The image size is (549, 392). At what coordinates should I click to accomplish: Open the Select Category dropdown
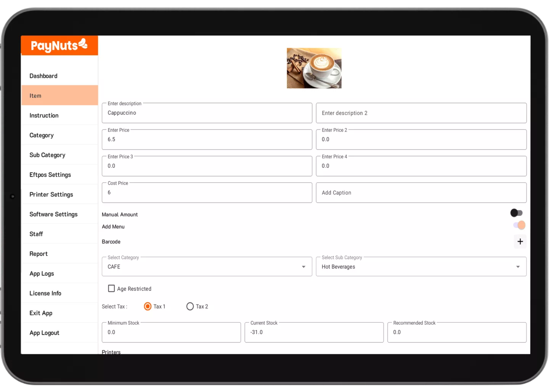point(303,267)
